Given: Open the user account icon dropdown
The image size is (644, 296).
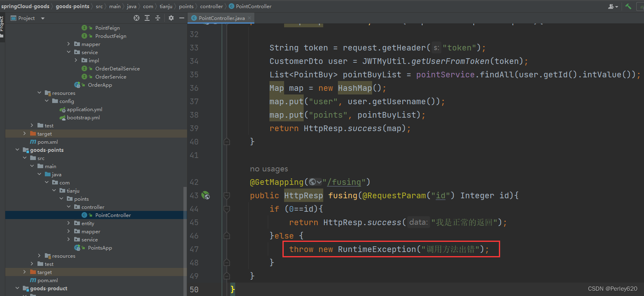Looking at the screenshot, I should pyautogui.click(x=613, y=6).
